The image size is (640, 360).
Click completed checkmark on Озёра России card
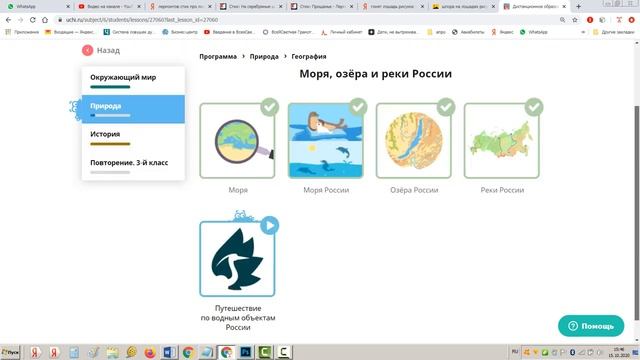[x=446, y=107]
